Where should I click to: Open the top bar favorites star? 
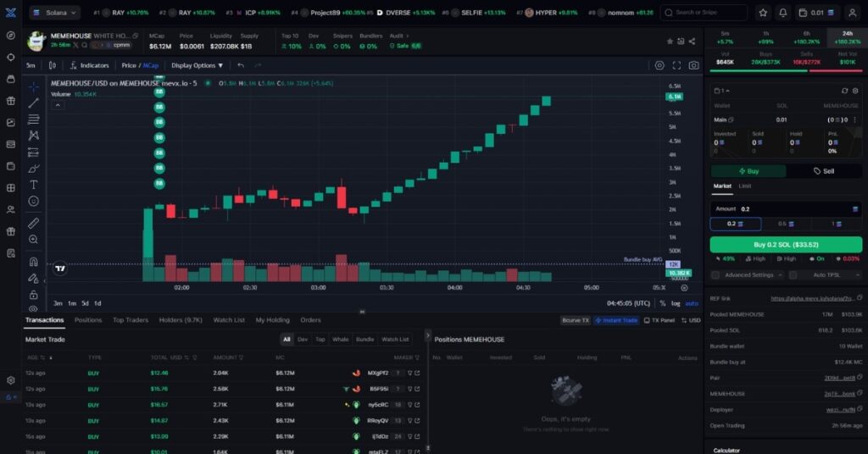763,12
